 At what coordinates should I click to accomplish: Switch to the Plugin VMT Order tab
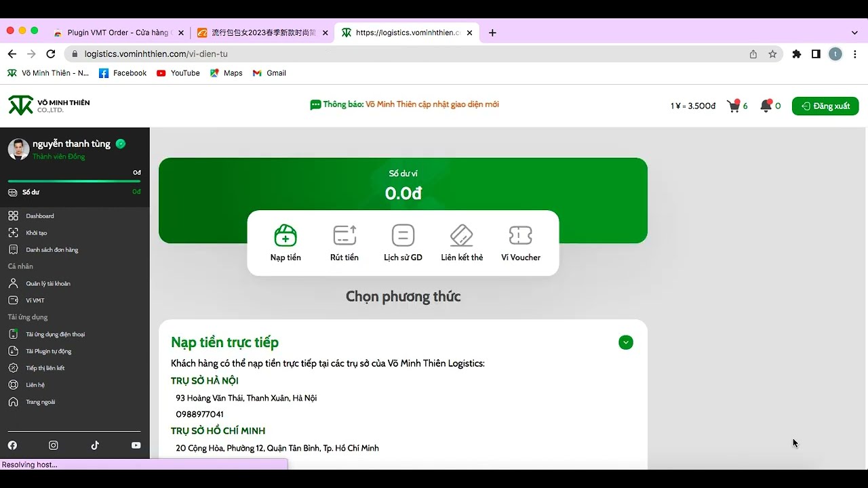pos(118,33)
